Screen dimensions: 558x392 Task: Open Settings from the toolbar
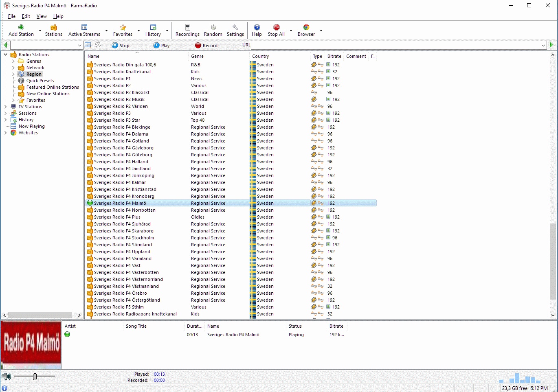[x=235, y=27]
